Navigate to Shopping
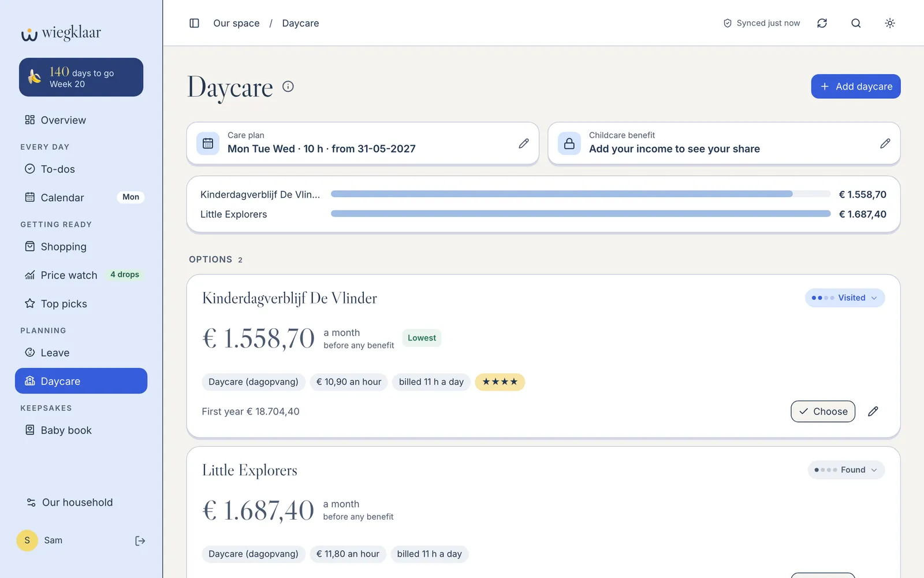Screen dimensions: 924x578 [x=81, y=247]
